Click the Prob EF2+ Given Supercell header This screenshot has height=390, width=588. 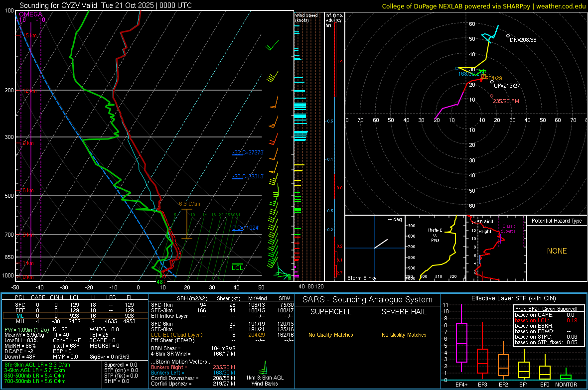[546, 309]
